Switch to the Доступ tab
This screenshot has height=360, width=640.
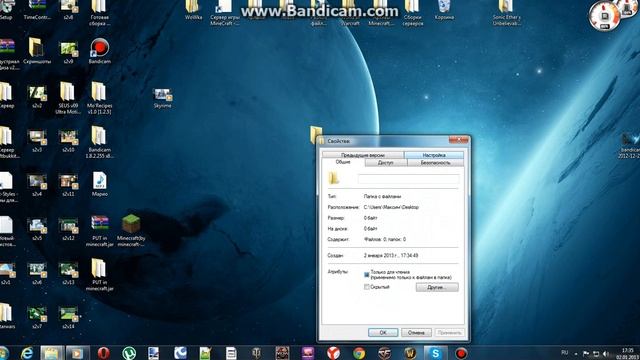[386, 162]
